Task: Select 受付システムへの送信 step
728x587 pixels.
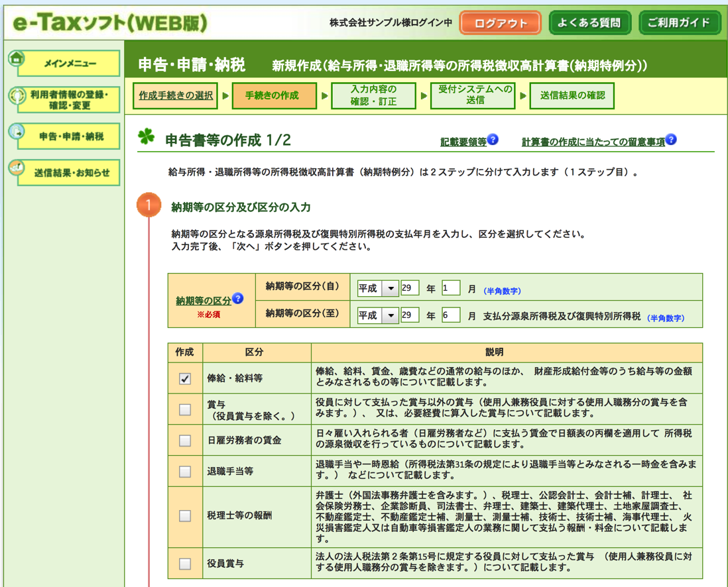Action: pos(473,95)
